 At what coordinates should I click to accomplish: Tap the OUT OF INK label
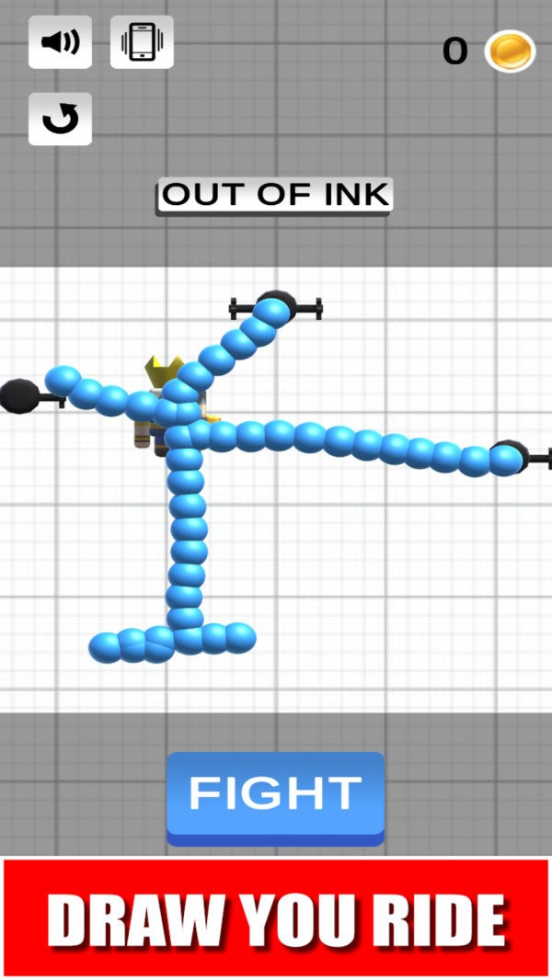[274, 196]
